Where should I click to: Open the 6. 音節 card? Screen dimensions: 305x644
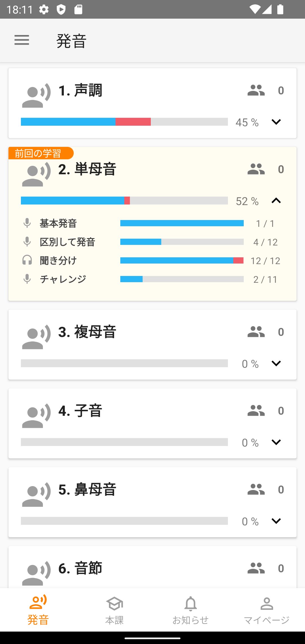[80, 568]
